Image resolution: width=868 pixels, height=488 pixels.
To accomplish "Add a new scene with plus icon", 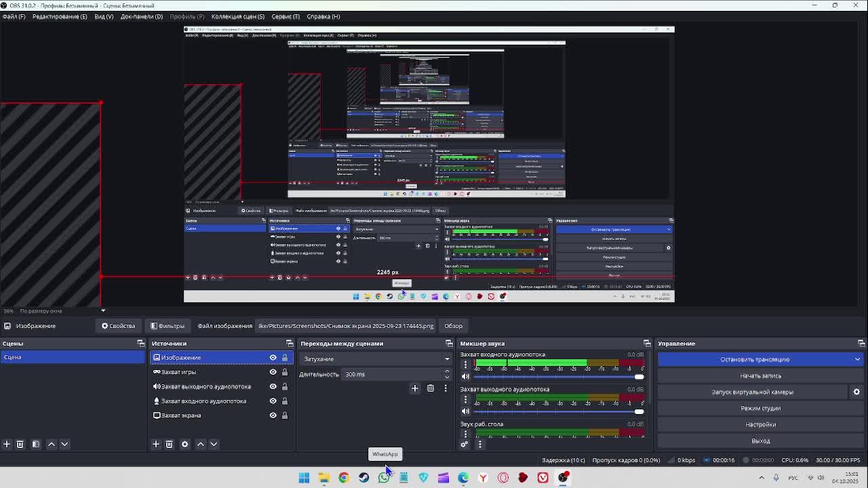I will 7,444.
